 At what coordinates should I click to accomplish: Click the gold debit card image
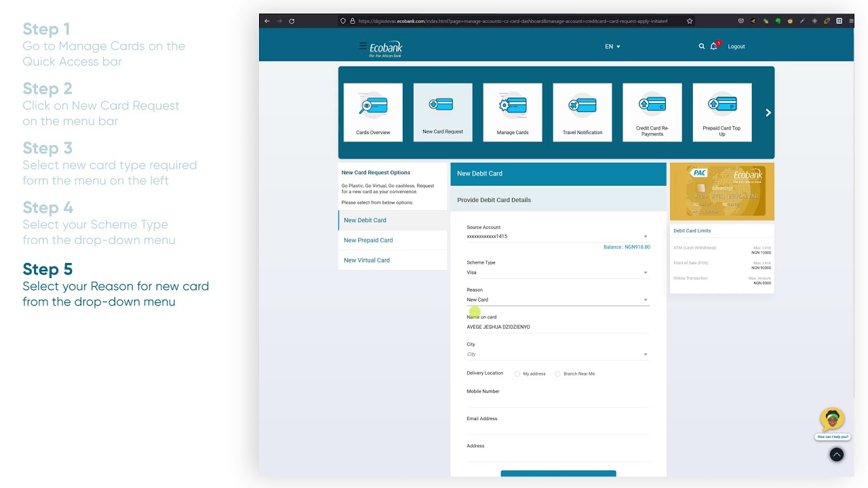[722, 191]
